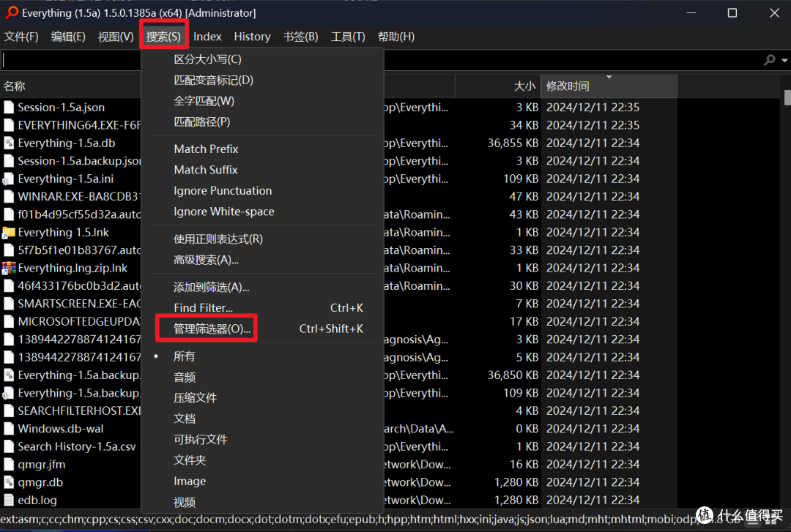This screenshot has height=532, width=791.
Task: Sort by 修改时间 column header
Action: pyautogui.click(x=609, y=86)
